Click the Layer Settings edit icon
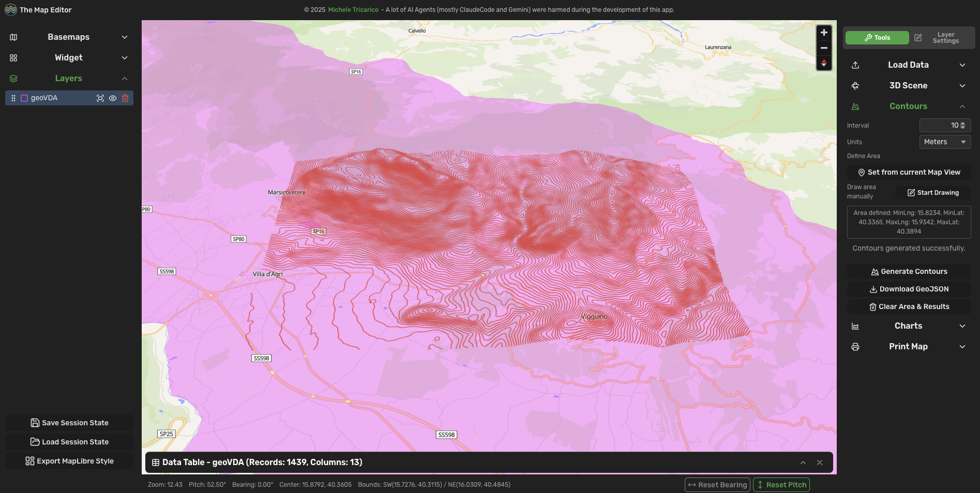The image size is (980, 493). click(x=918, y=37)
